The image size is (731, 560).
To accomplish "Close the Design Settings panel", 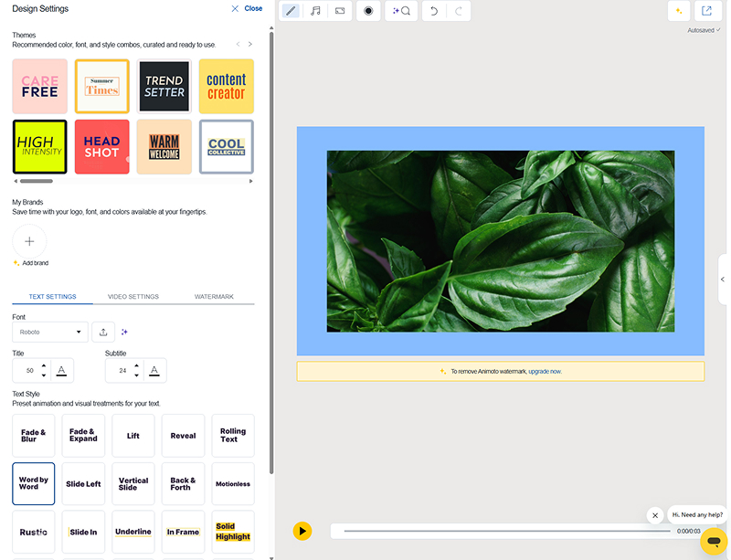I will 247,8.
